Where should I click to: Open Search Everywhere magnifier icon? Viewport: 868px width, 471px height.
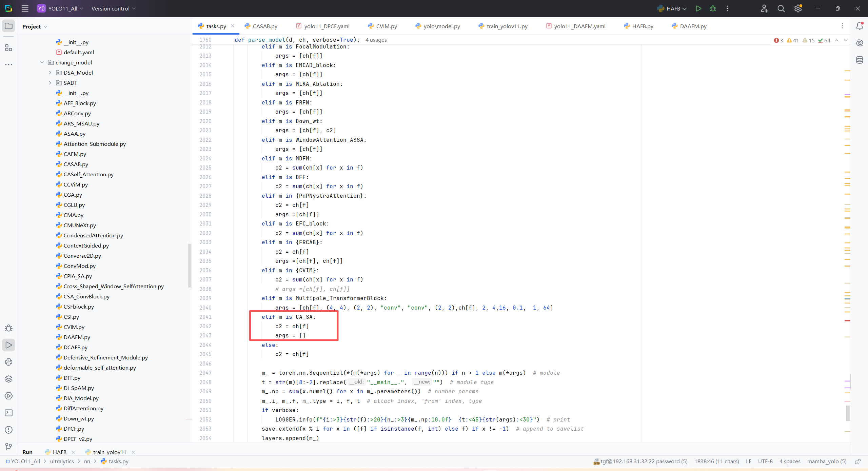tap(781, 8)
